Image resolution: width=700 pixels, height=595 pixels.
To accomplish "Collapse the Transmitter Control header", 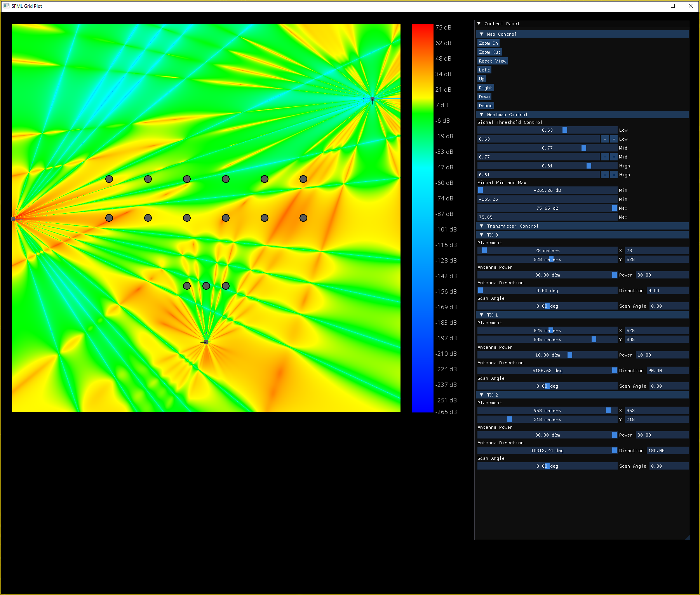I will (x=482, y=226).
